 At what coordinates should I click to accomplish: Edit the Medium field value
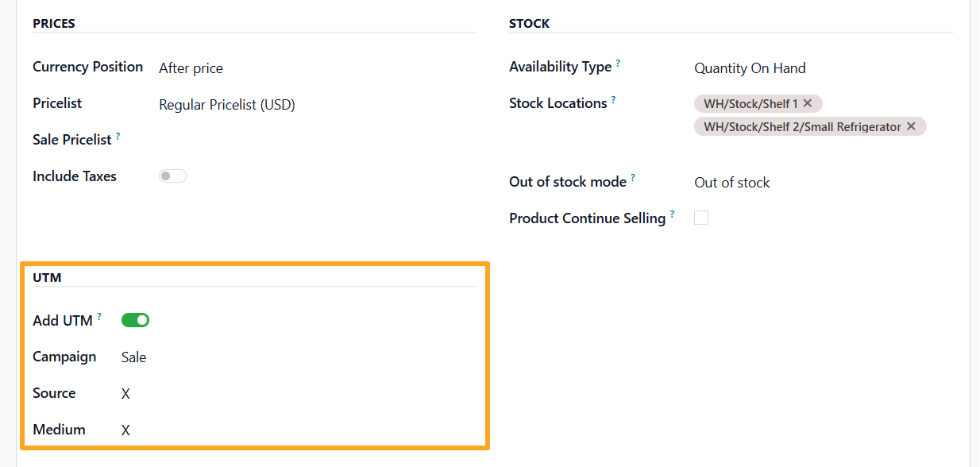tap(299, 430)
